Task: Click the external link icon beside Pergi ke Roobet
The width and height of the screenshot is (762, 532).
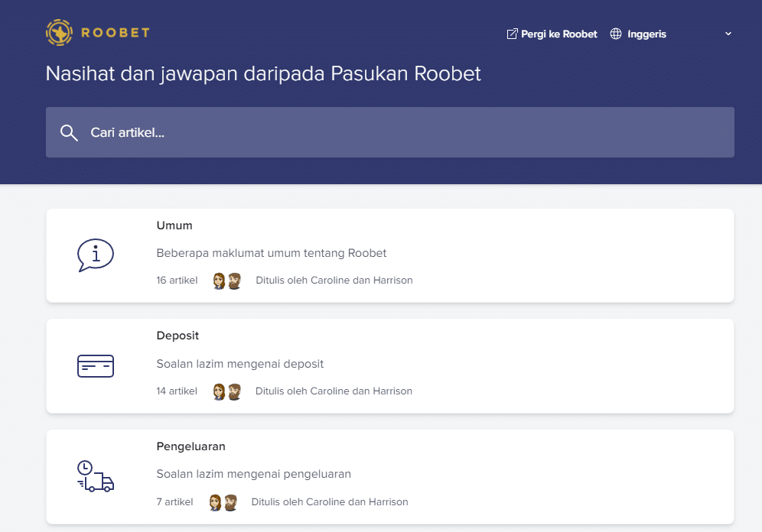Action: [513, 34]
